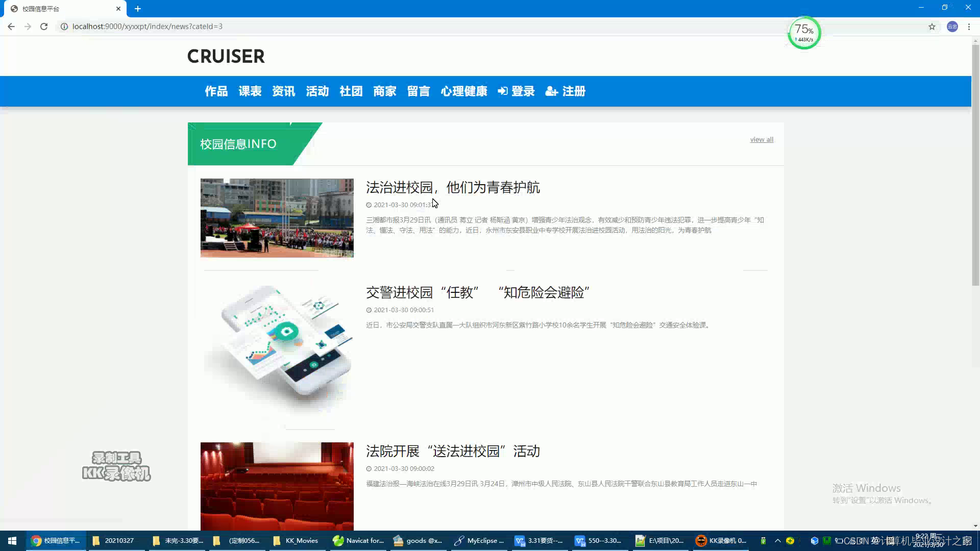This screenshot has height=551, width=980.
Task: Click the red theater seats thumbnail
Action: tap(277, 486)
